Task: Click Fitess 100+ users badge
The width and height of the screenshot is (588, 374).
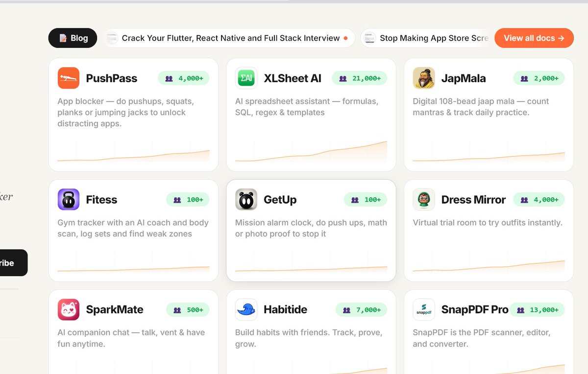Action: click(x=188, y=199)
